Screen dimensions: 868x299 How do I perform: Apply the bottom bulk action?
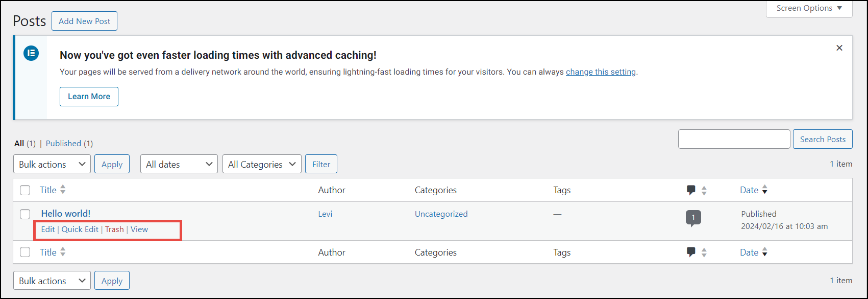tap(112, 281)
